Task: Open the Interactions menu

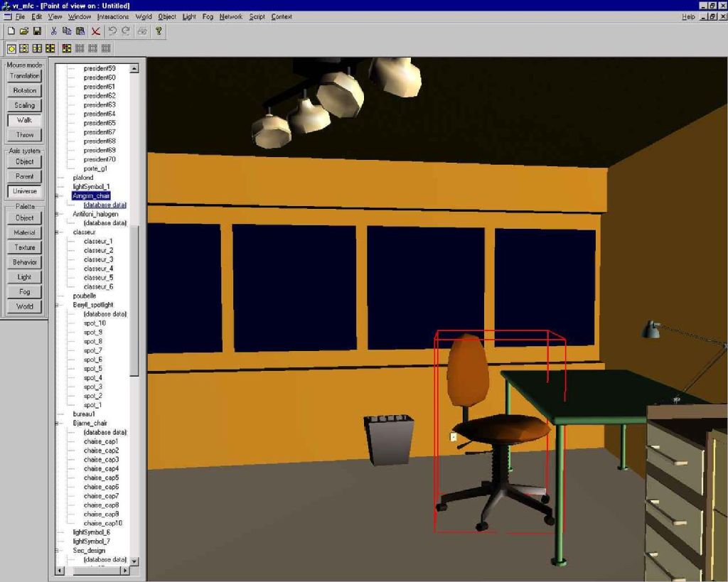Action: (x=113, y=16)
